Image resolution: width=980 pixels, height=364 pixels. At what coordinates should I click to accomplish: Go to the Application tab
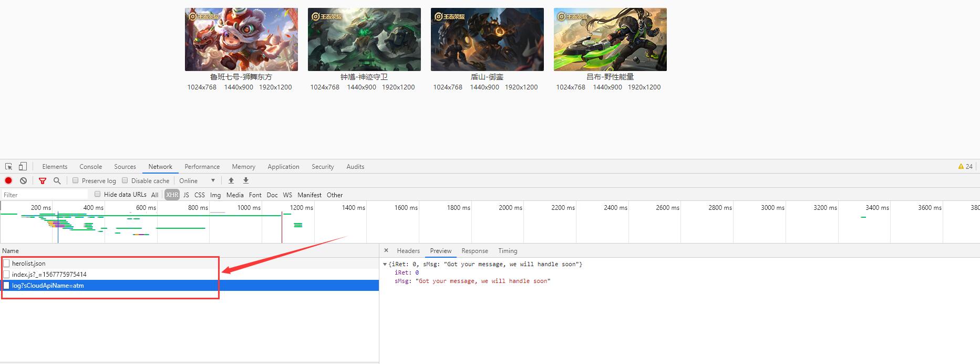pyautogui.click(x=283, y=167)
